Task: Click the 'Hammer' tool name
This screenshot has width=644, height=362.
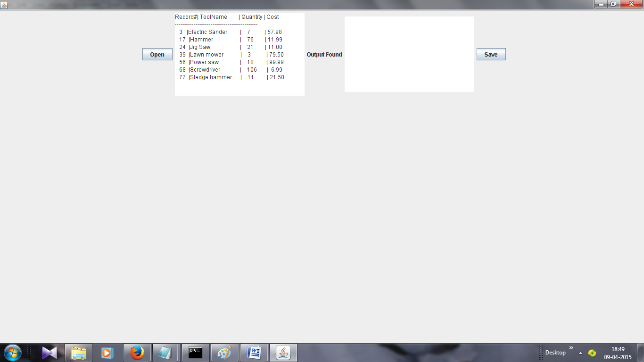Action: click(202, 40)
